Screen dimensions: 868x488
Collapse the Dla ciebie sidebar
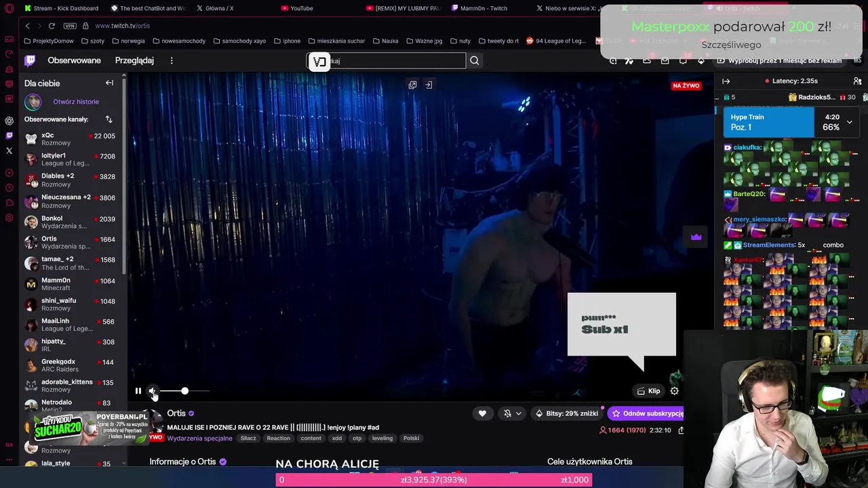(109, 83)
